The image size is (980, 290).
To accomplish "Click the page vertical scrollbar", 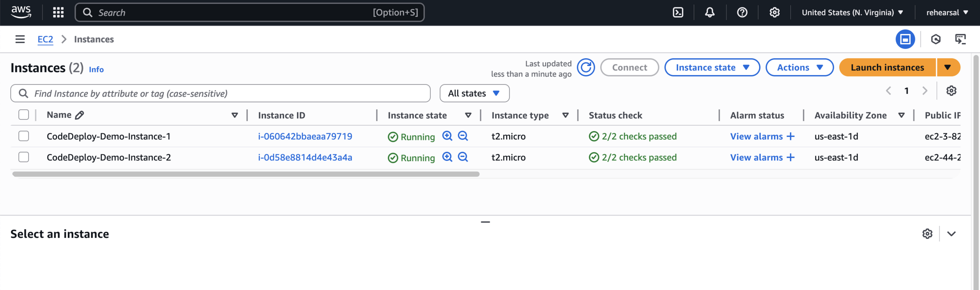I will coord(976,172).
